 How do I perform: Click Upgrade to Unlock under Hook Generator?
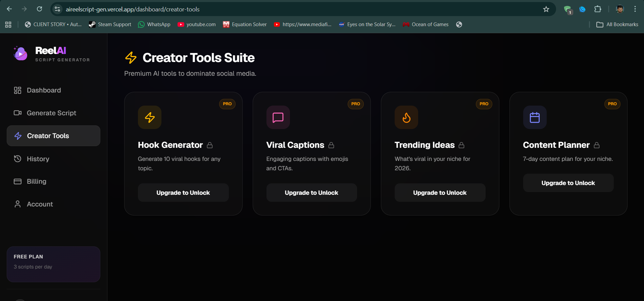[x=183, y=193]
